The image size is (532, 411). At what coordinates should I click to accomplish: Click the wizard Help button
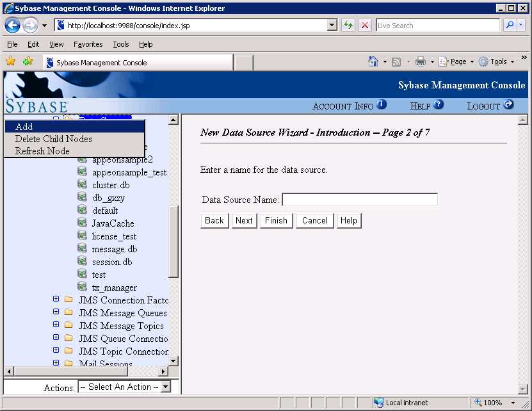click(349, 221)
